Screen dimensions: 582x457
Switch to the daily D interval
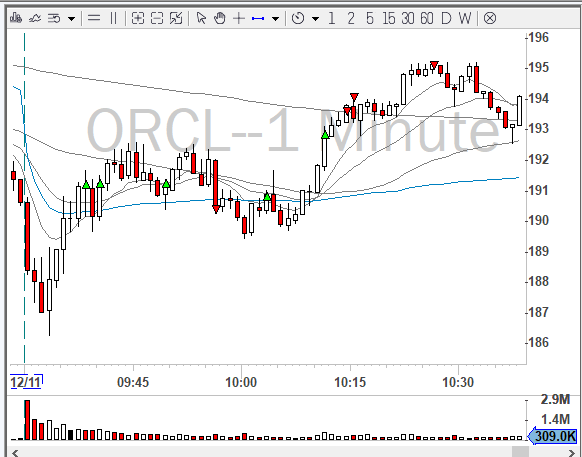coord(446,18)
